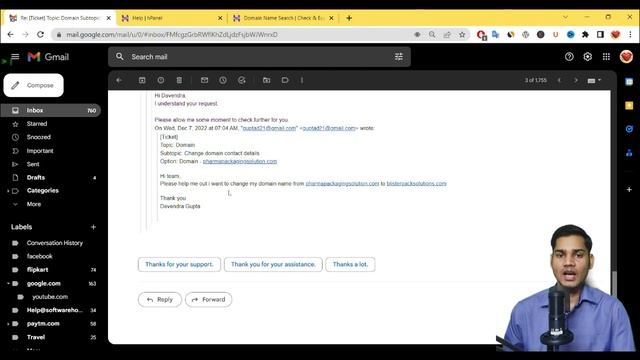The image size is (640, 360).
Task: Go back to the inbox list arrow
Action: [x=119, y=80]
